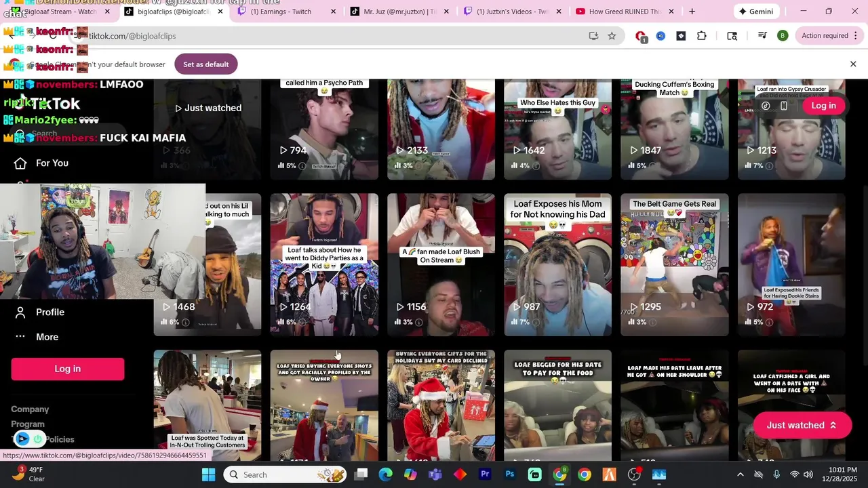
Task: Open Ducking Cuffem's Boxing Match video
Action: click(x=675, y=129)
